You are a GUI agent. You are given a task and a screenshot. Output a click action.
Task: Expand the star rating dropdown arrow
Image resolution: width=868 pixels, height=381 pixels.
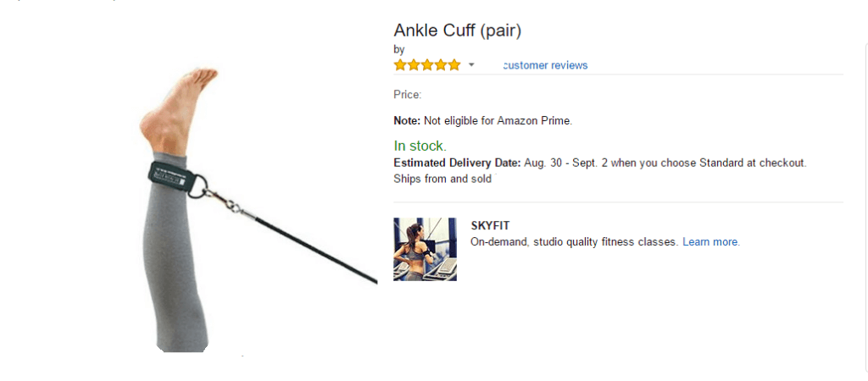[x=472, y=65]
